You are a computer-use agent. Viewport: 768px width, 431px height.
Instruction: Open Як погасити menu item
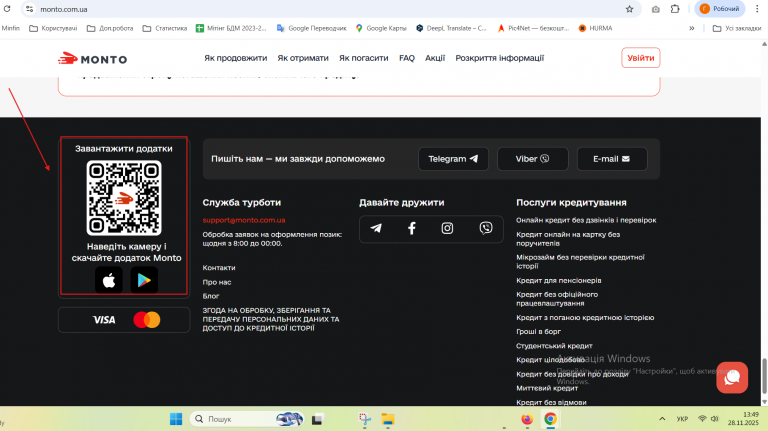(364, 58)
